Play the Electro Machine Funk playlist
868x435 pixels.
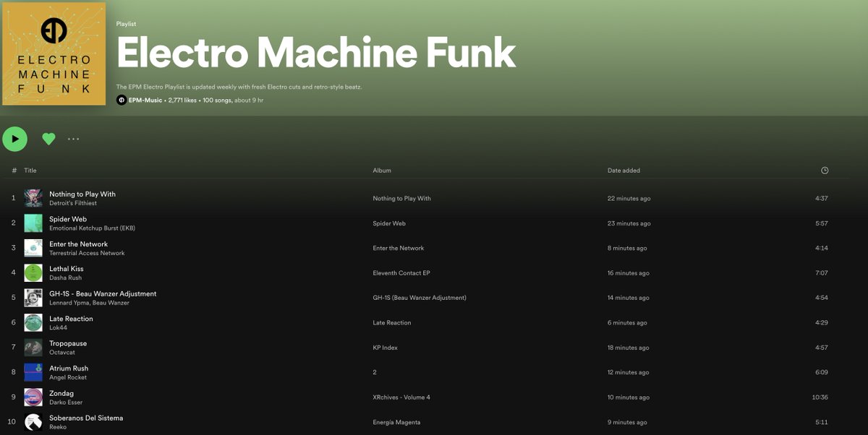pos(14,139)
